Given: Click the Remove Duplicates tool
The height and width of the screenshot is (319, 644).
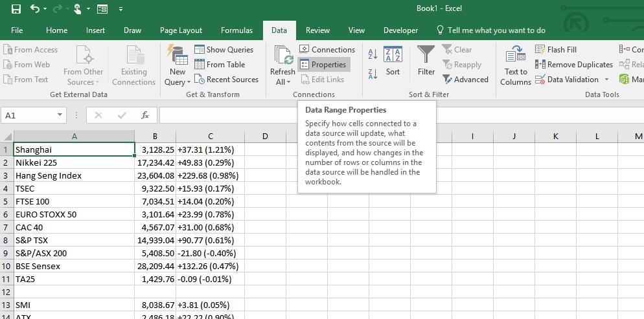Looking at the screenshot, I should pos(573,65).
